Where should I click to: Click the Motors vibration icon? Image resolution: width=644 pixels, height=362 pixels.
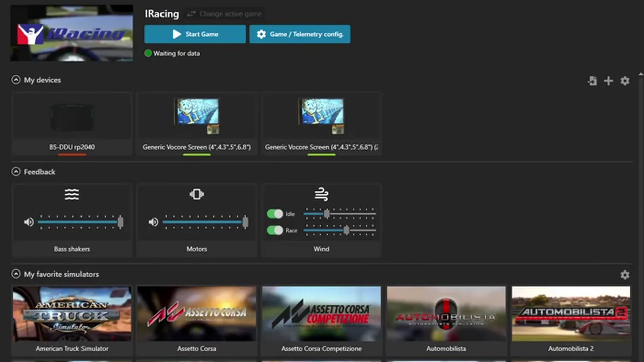point(197,194)
